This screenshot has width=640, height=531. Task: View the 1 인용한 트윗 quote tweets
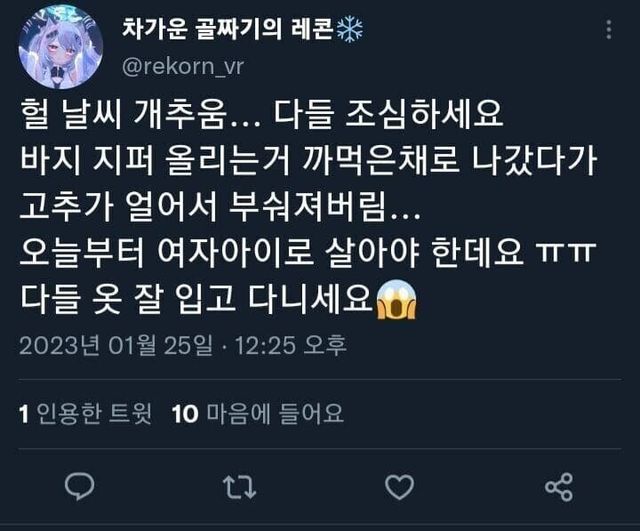pos(85,413)
